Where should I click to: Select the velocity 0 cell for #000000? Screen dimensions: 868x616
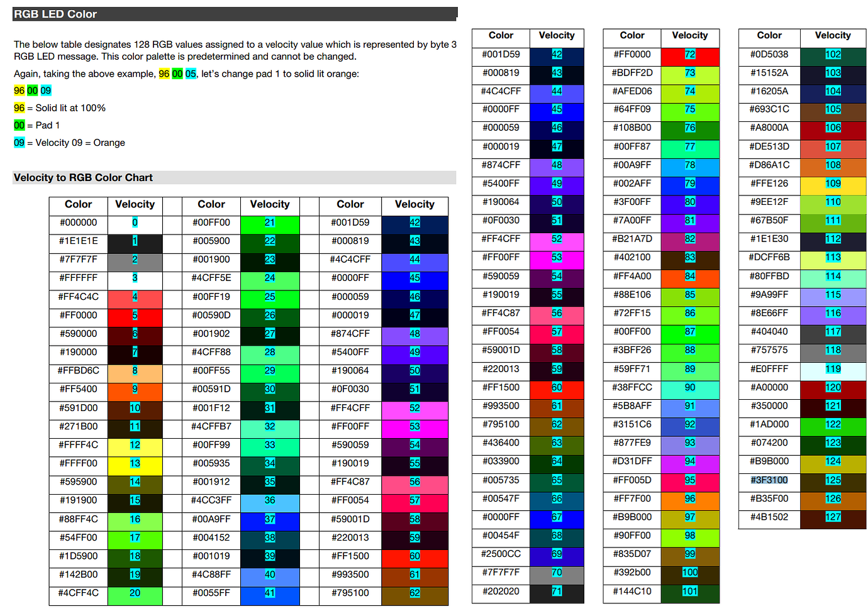click(x=135, y=223)
